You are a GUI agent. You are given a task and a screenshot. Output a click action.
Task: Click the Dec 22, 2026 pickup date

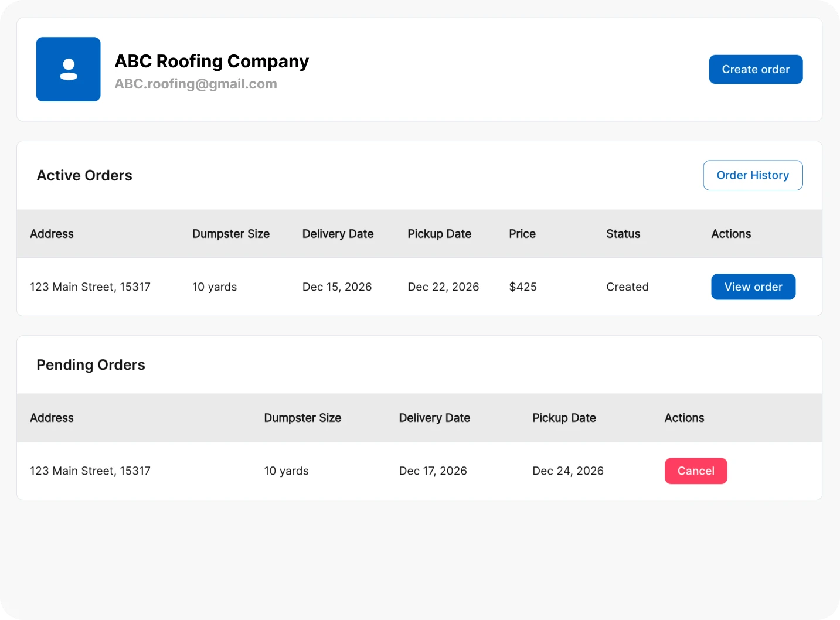pyautogui.click(x=443, y=287)
